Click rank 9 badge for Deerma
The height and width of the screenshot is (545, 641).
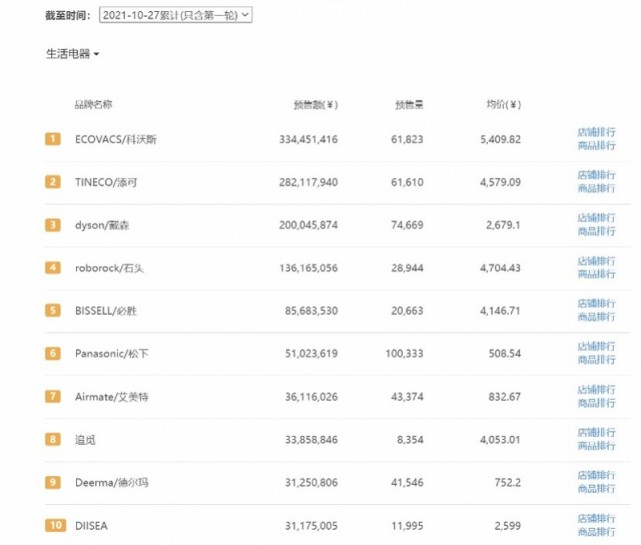click(x=53, y=482)
